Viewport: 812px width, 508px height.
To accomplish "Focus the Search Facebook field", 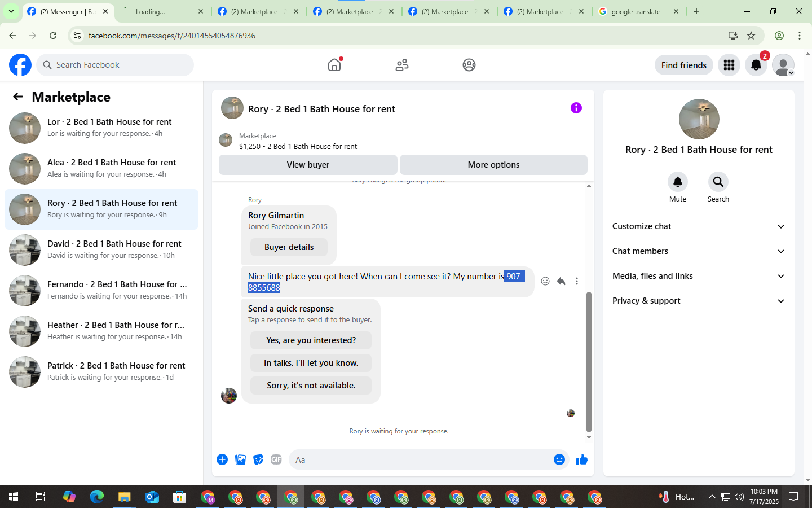I will pyautogui.click(x=115, y=65).
